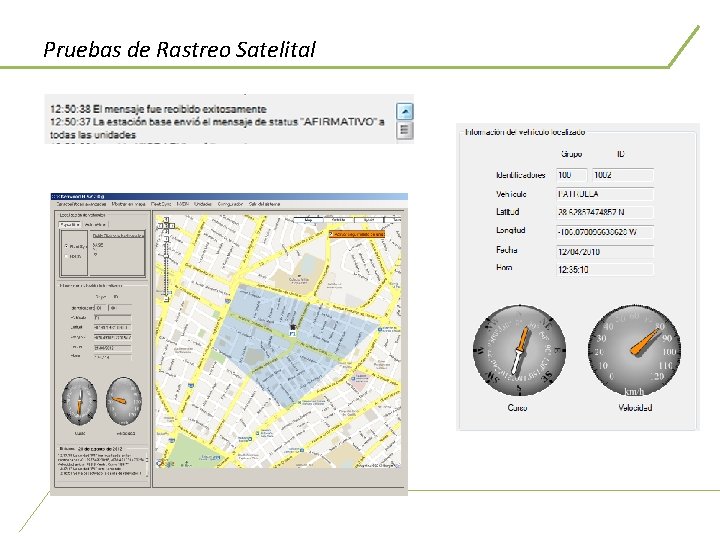
Task: Click the large Curso compass gauge
Action: click(x=519, y=350)
